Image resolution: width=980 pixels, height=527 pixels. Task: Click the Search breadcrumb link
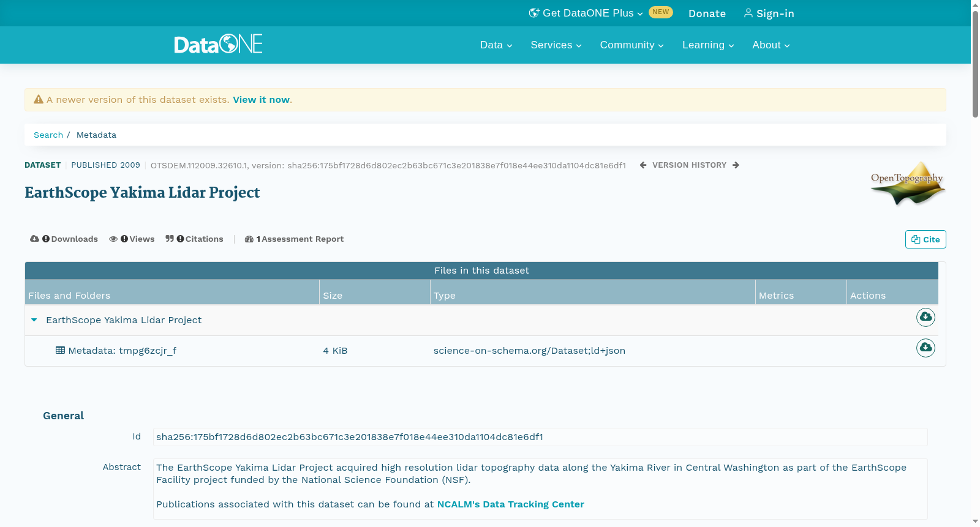click(48, 135)
